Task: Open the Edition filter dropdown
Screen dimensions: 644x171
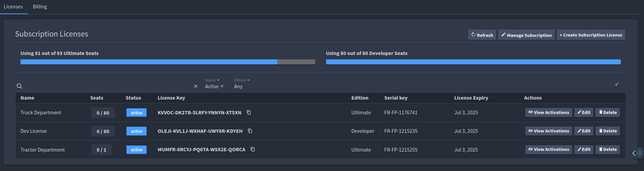Action: 242,80
